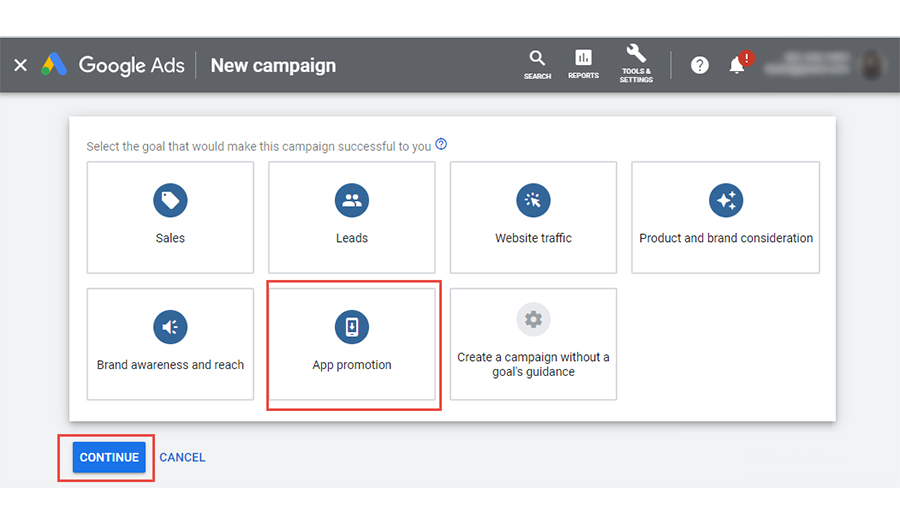The image size is (900, 524).
Task: Select the Sales goal card
Action: pyautogui.click(x=170, y=218)
